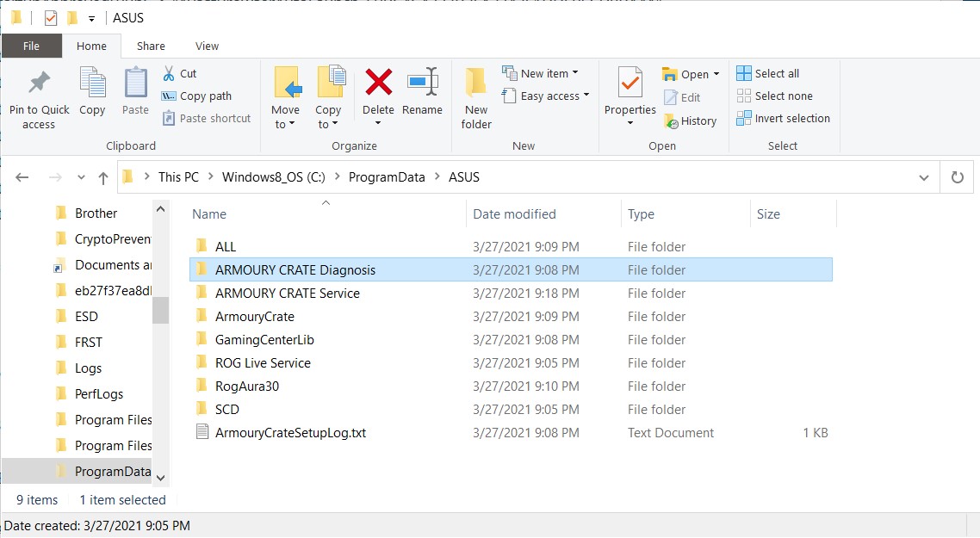
Task: Click ArmouryCrateSetupLog.txt text file icon
Action: coord(202,432)
